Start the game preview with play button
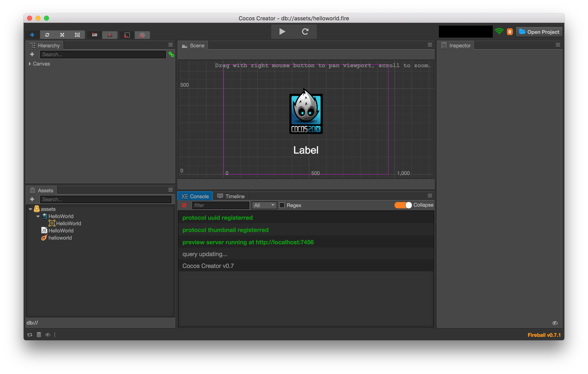This screenshot has height=374, width=588. 282,31
